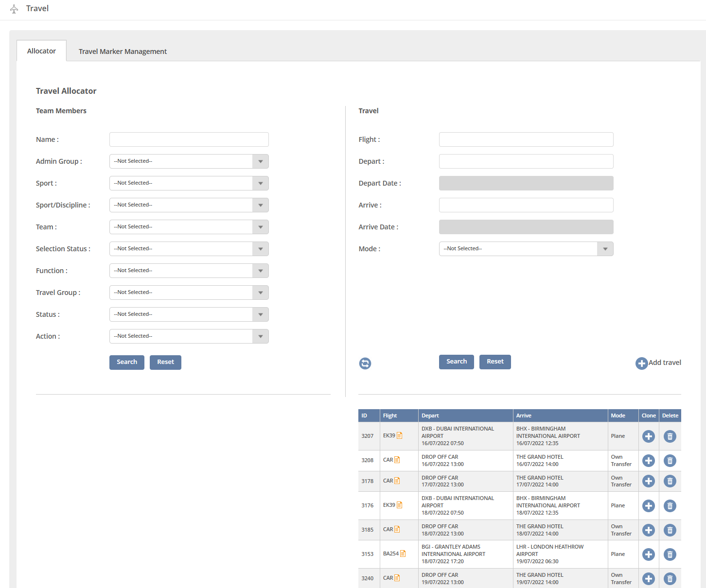Open the Selection Status dropdown
This screenshot has height=588, width=706.
click(x=261, y=249)
